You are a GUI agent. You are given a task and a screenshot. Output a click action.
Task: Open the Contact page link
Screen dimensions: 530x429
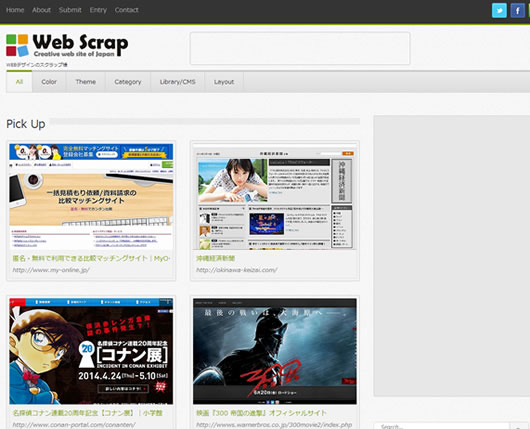point(126,10)
